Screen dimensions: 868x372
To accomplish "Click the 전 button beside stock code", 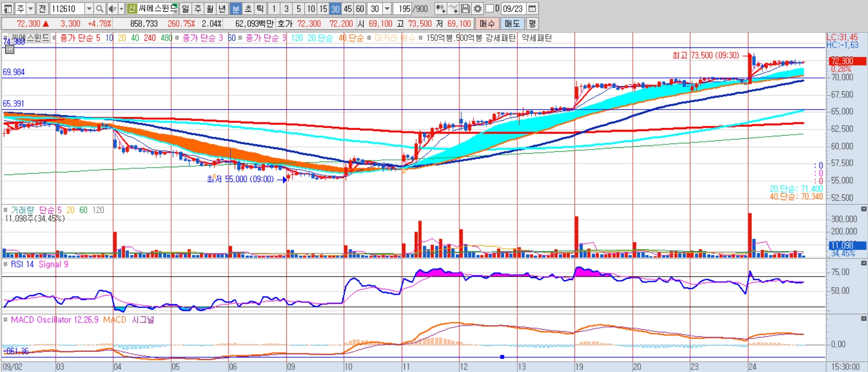I will point(42,9).
